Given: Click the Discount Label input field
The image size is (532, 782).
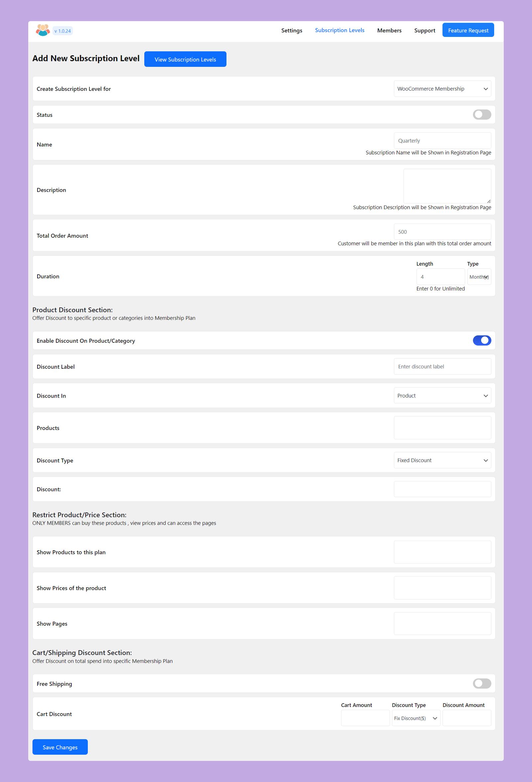Looking at the screenshot, I should coord(443,366).
